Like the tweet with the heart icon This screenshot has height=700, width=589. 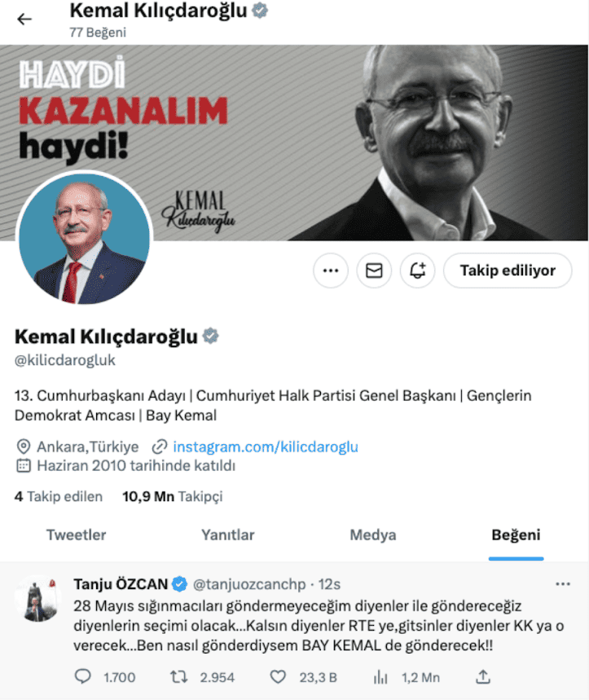coord(278,677)
